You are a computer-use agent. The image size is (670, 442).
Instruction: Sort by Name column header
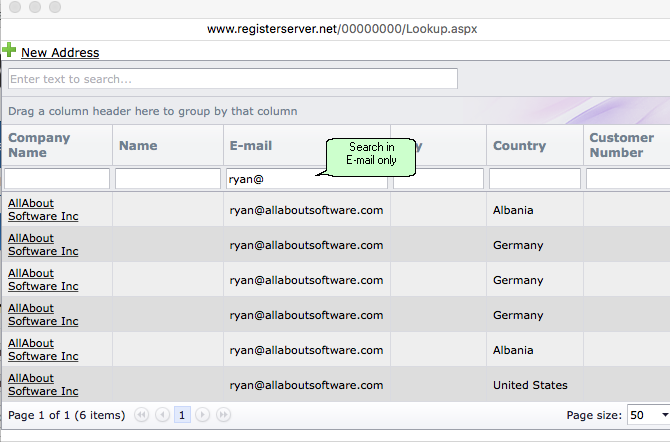click(138, 146)
